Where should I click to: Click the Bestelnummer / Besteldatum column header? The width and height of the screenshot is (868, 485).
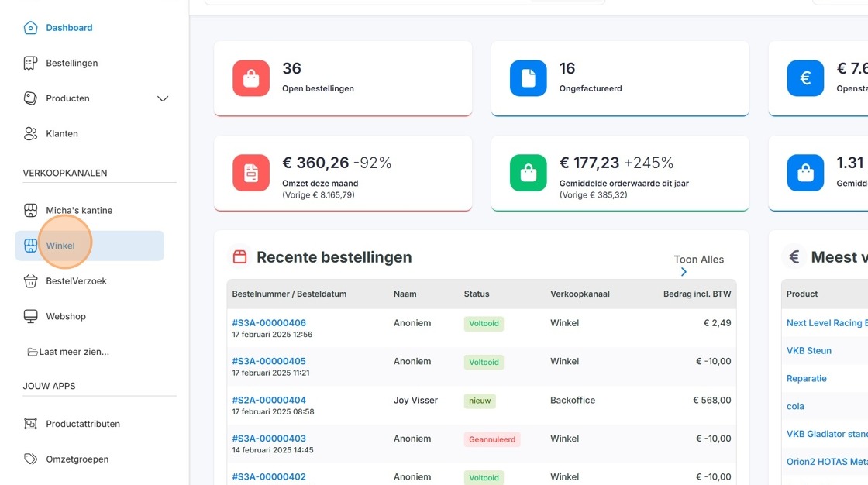tap(289, 294)
